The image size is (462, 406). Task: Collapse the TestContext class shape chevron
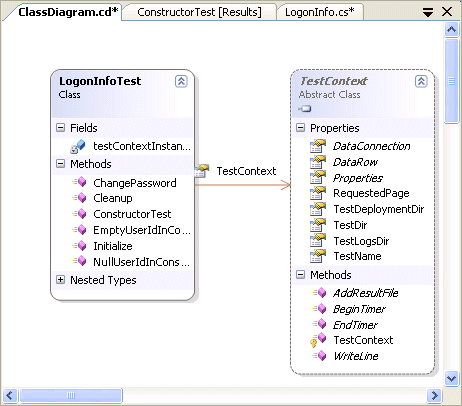(421, 81)
